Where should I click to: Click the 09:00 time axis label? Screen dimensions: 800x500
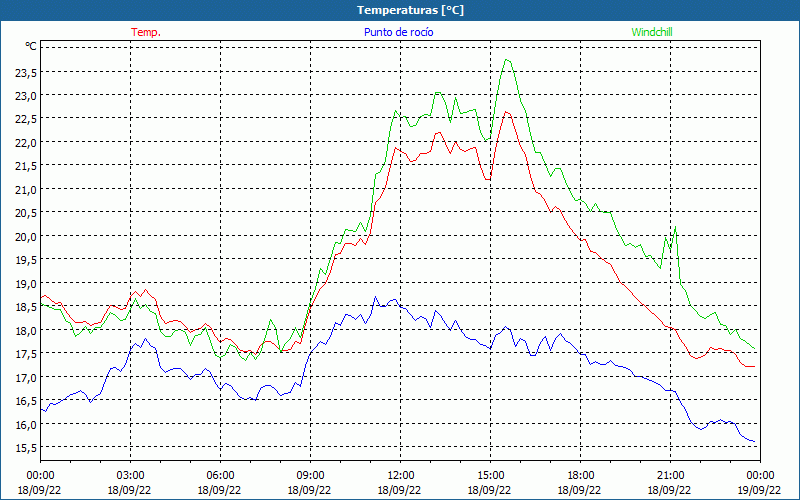point(310,476)
